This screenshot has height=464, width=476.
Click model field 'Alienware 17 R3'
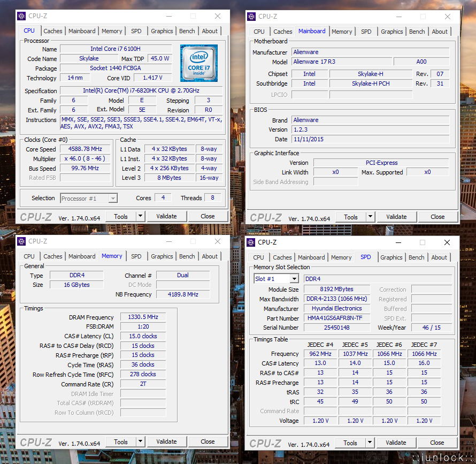tap(342, 62)
